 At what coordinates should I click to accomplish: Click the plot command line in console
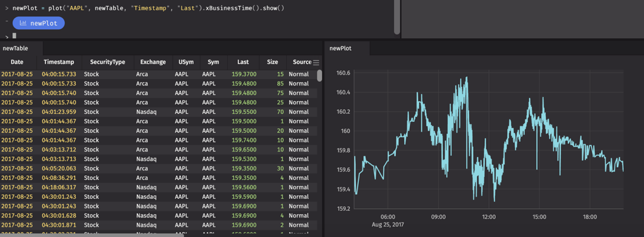pyautogui.click(x=148, y=8)
